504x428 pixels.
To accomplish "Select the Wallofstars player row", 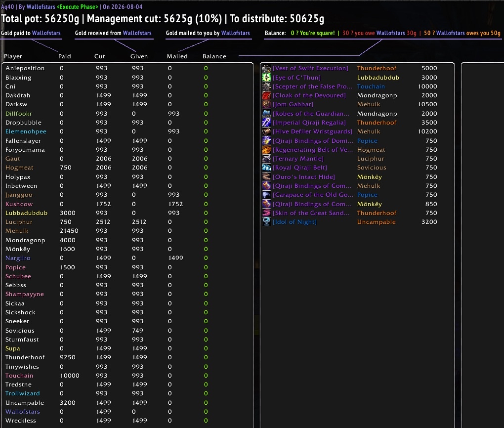I will click(x=127, y=412).
